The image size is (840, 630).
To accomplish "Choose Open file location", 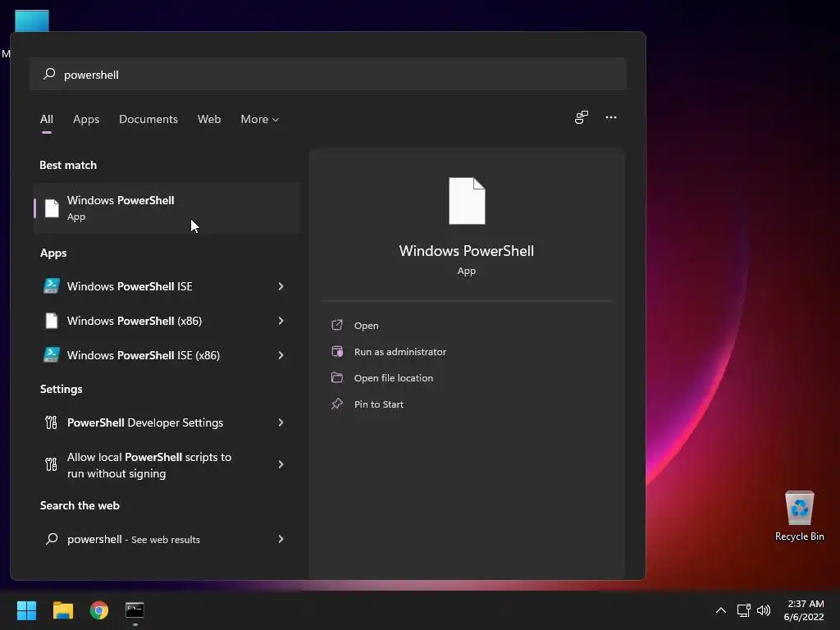I will click(x=394, y=378).
